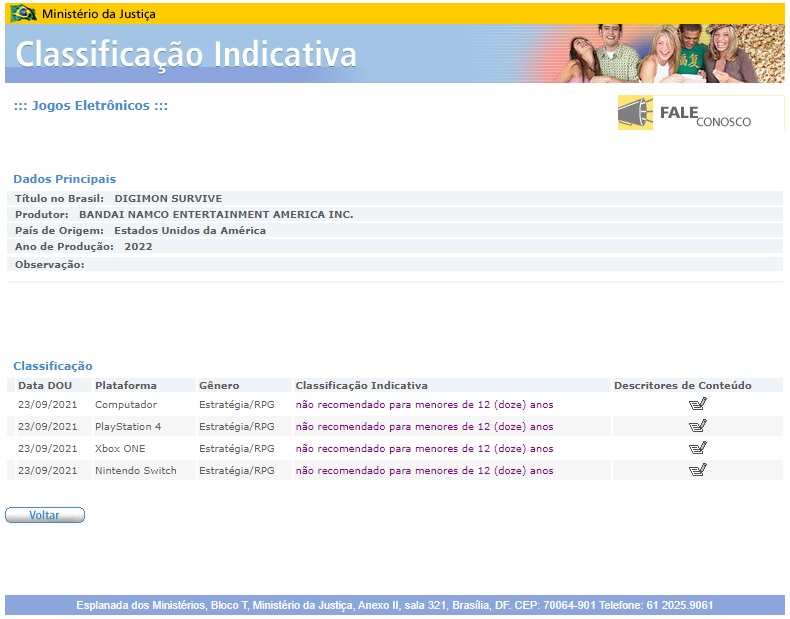Open content descriptors for PlayStation 4 row
This screenshot has height=619, width=790.
(698, 426)
